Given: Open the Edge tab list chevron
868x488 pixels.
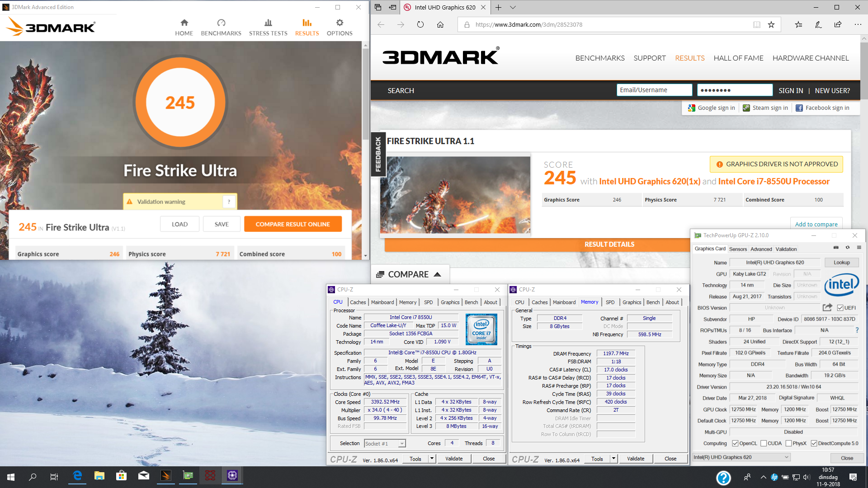Looking at the screenshot, I should pyautogui.click(x=513, y=7).
